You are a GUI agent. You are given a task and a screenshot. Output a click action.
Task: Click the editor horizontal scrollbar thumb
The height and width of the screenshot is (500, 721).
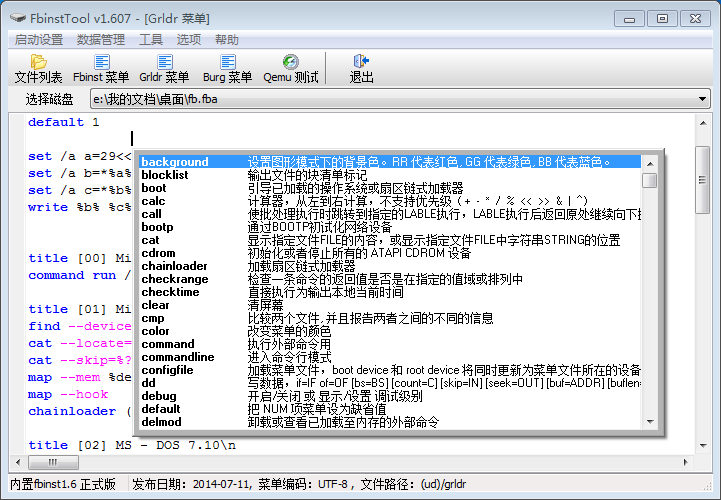(x=53, y=462)
